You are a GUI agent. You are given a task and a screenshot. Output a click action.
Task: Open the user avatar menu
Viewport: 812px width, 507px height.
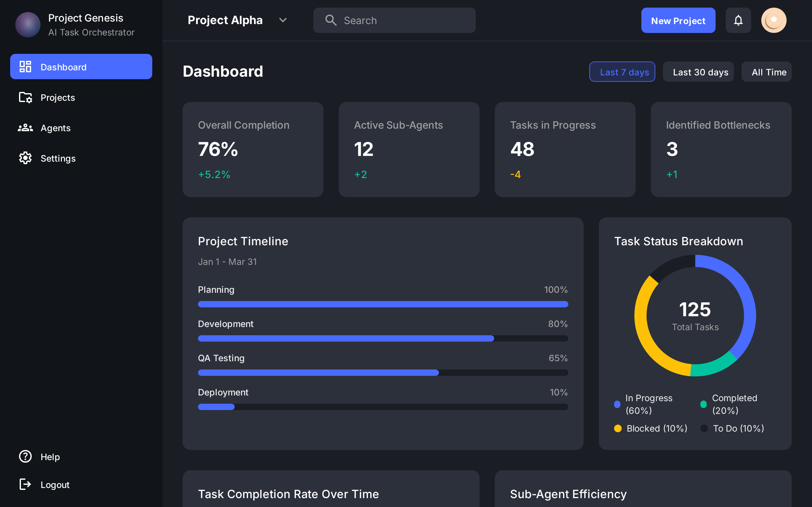click(x=774, y=20)
